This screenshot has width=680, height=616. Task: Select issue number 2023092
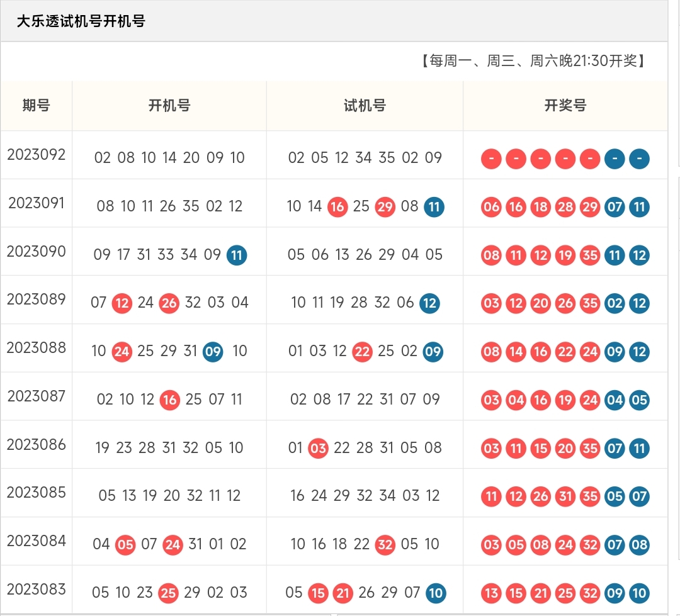click(x=37, y=155)
